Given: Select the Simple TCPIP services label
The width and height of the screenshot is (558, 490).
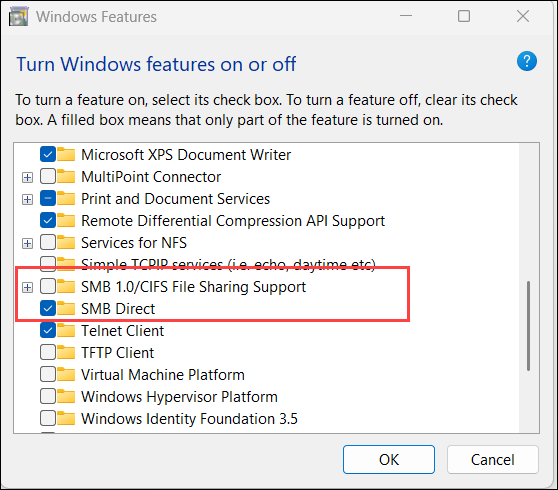Looking at the screenshot, I should click(x=228, y=265).
